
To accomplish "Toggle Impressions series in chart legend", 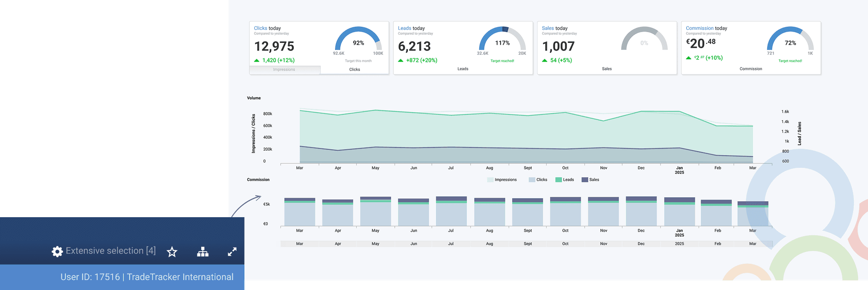I will click(x=502, y=180).
